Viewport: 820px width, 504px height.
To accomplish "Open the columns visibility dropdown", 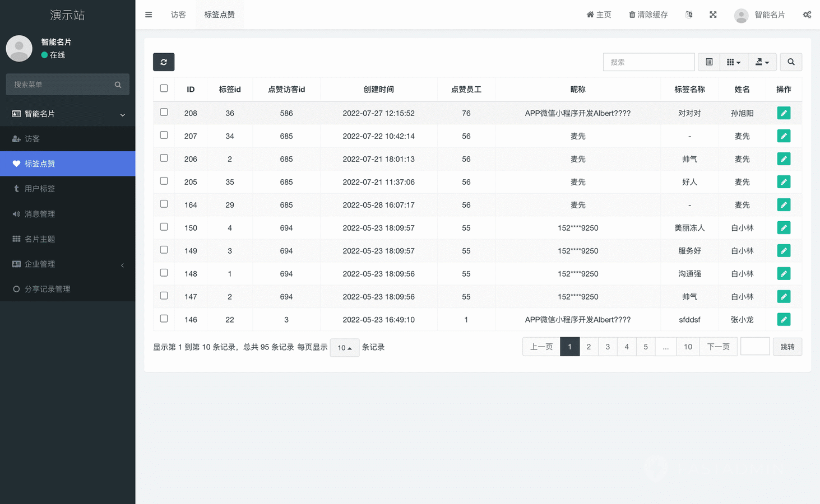I will (734, 62).
